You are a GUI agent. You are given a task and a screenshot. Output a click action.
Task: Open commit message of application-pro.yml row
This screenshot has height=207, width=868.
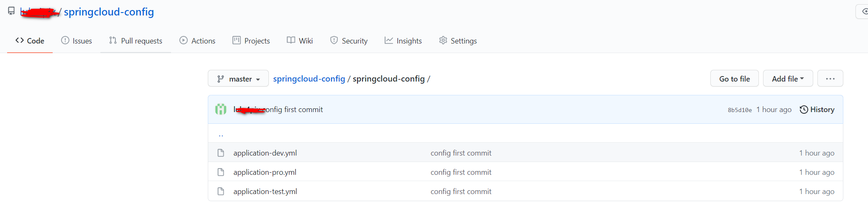[461, 172]
